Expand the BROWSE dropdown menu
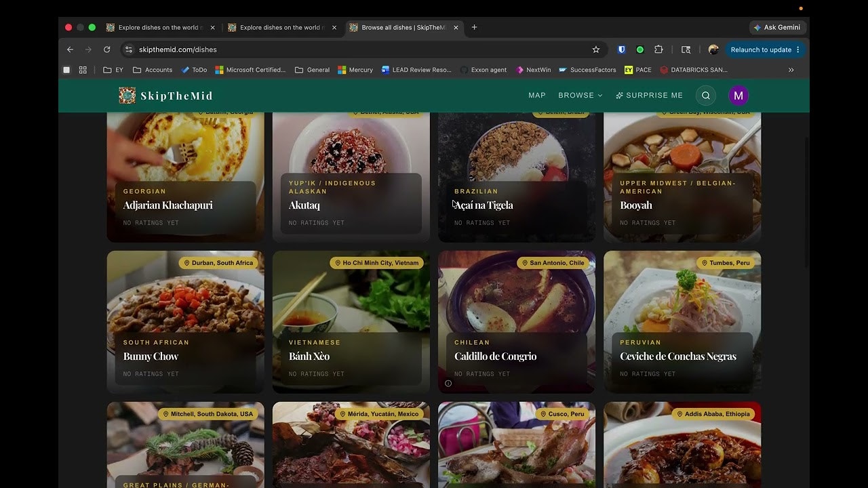The height and width of the screenshot is (488, 868). point(580,96)
